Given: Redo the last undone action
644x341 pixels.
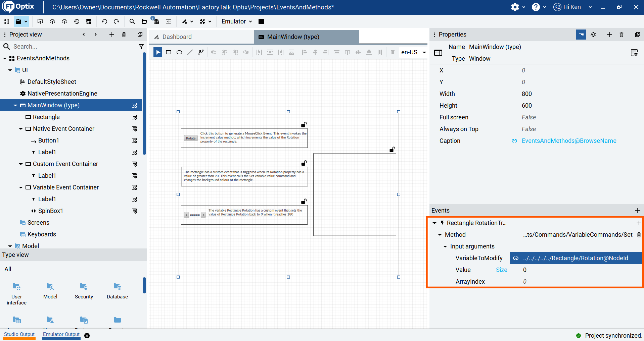Looking at the screenshot, I should [x=117, y=21].
